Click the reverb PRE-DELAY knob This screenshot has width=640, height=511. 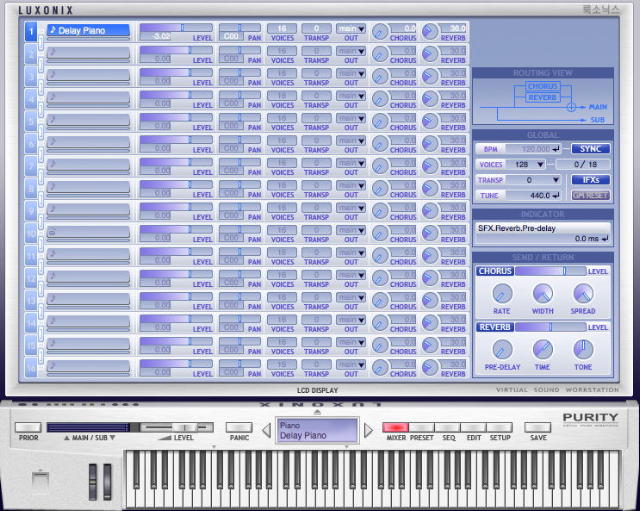point(502,349)
